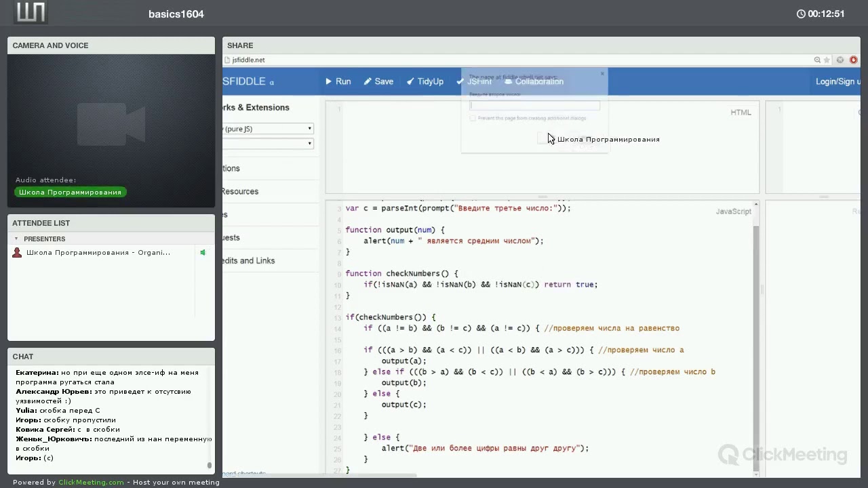Viewport: 868px width, 488px height.
Task: Open the (pure JS) framework dropdown
Action: coord(268,129)
